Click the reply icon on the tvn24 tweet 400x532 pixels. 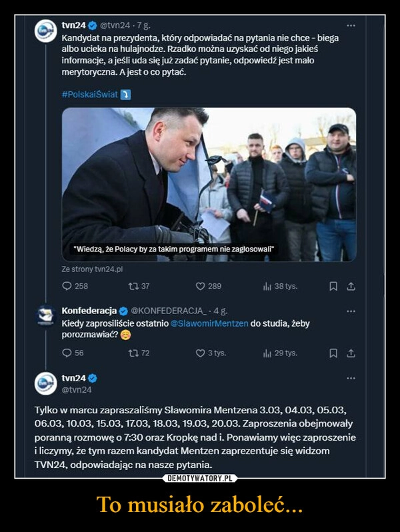pyautogui.click(x=65, y=286)
